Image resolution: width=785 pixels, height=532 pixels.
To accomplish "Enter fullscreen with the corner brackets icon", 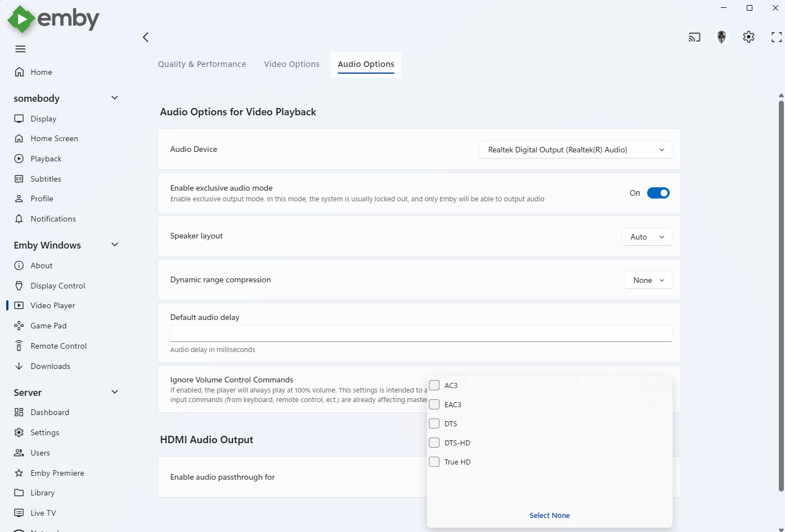I will [777, 37].
